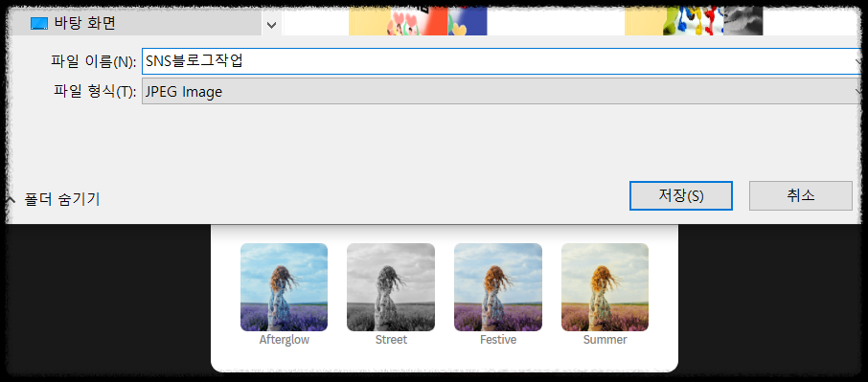Choose the Street black-and-white filter thumbnail
This screenshot has height=382, width=868.
[391, 287]
